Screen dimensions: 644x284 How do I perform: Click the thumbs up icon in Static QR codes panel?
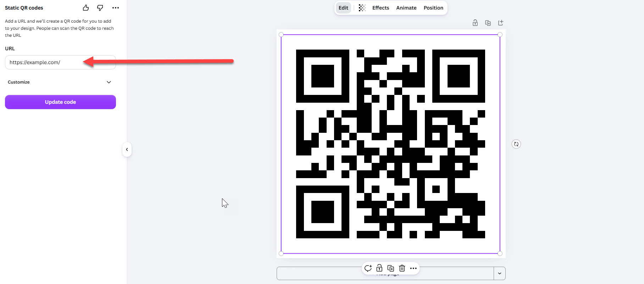[86, 8]
